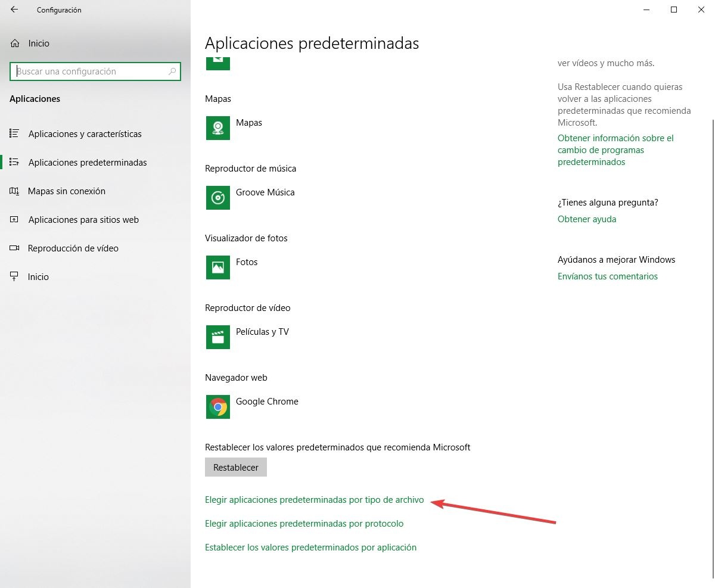
Task: Open Elegir aplicaciones por tipo de archivo
Action: coord(315,500)
